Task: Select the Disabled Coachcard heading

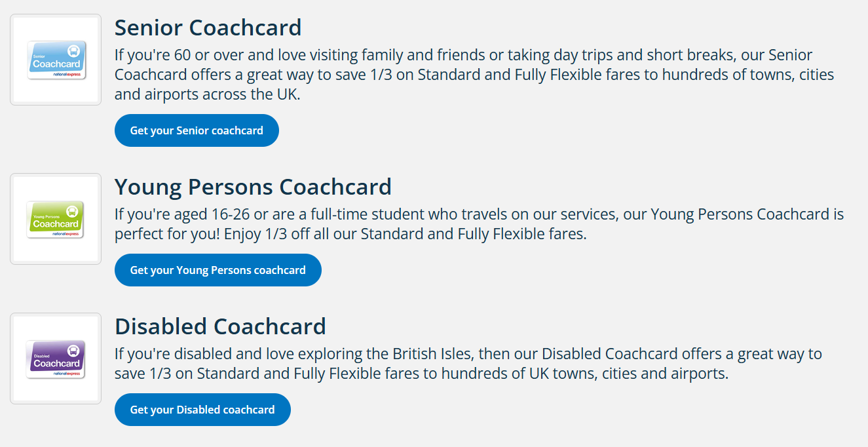Action: [x=220, y=326]
